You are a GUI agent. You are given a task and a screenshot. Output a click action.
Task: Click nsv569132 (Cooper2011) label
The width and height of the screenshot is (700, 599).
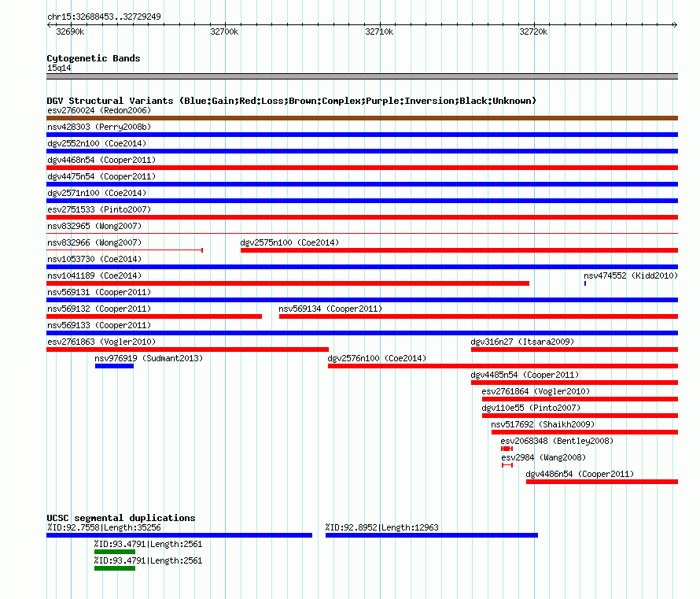point(99,309)
